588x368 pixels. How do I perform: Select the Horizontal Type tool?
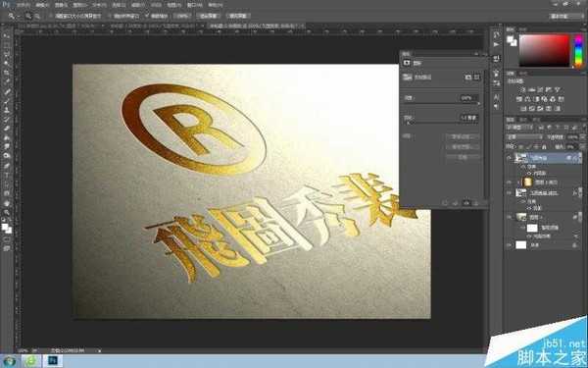(7, 175)
